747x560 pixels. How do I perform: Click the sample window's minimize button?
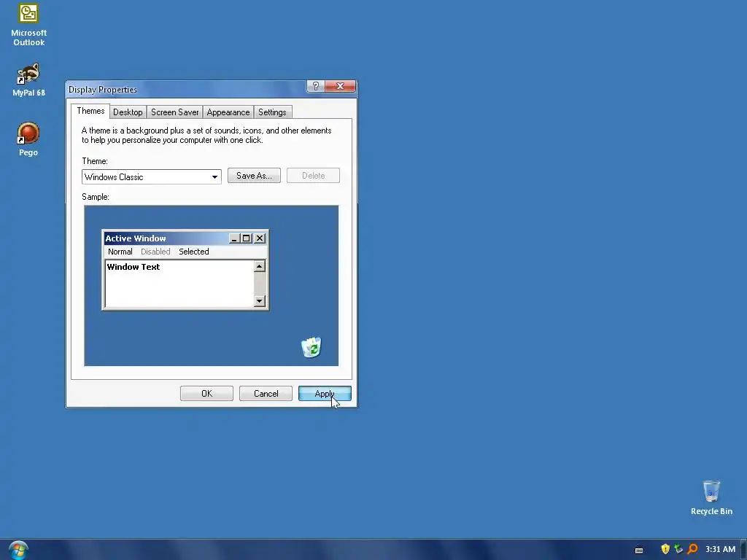point(234,238)
